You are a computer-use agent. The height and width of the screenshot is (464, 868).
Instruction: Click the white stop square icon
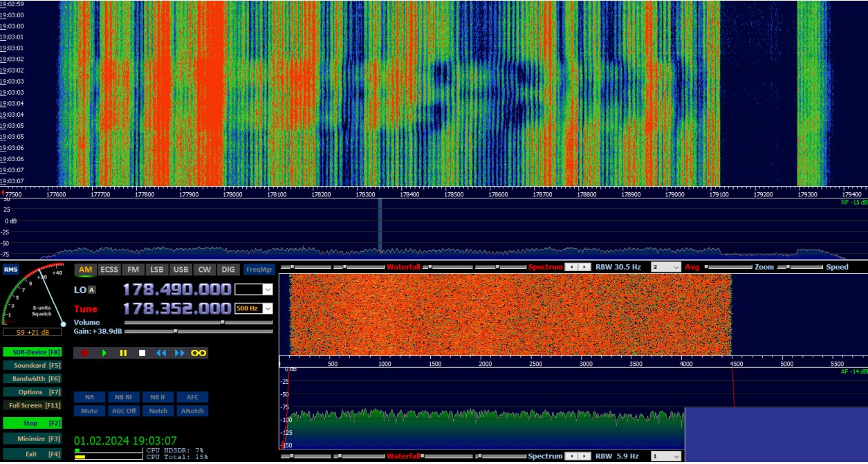tap(142, 353)
